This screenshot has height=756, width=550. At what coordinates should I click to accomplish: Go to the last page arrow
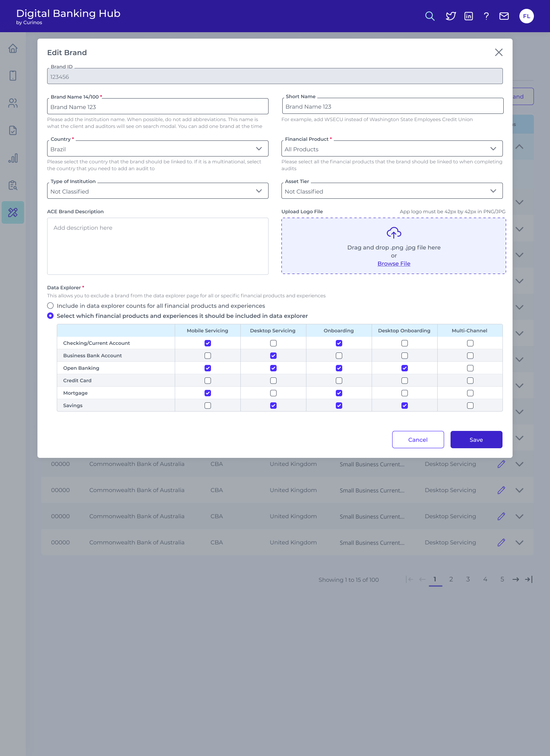pyautogui.click(x=529, y=579)
